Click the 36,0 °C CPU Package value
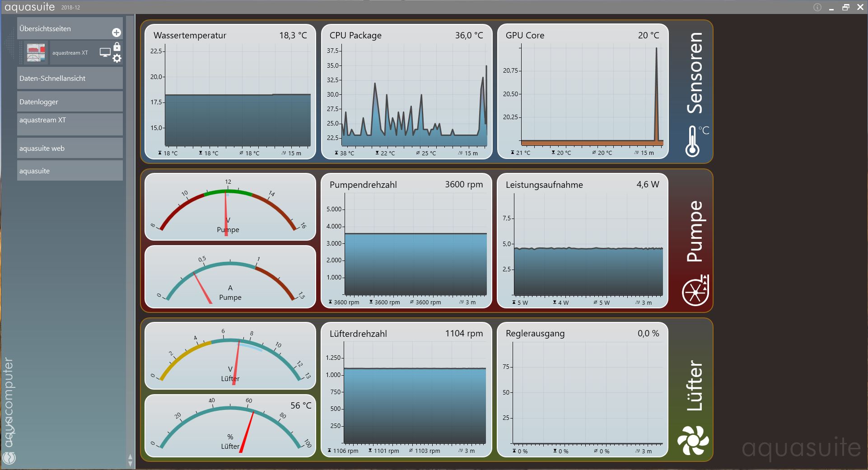The width and height of the screenshot is (868, 470). [x=469, y=35]
